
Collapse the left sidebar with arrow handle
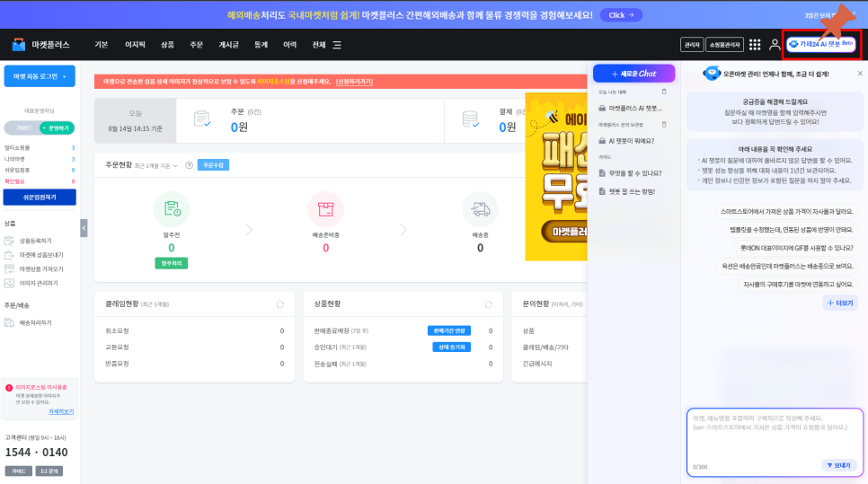84,228
